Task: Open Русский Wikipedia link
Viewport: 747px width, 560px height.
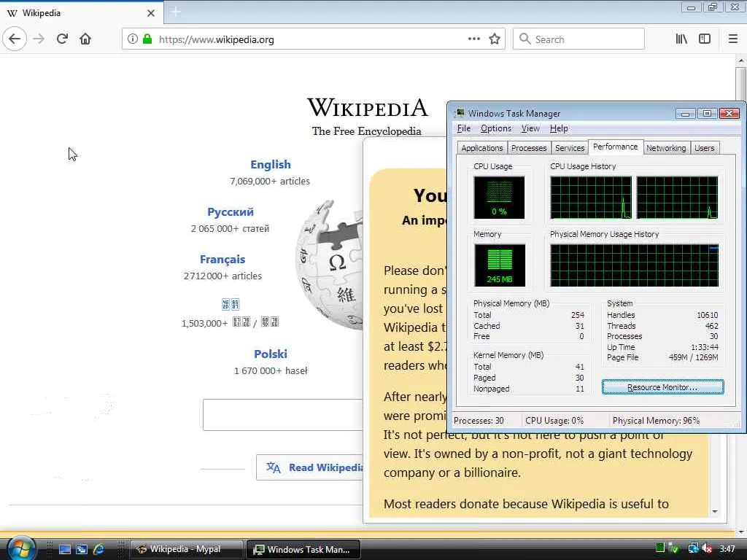Action: (230, 212)
